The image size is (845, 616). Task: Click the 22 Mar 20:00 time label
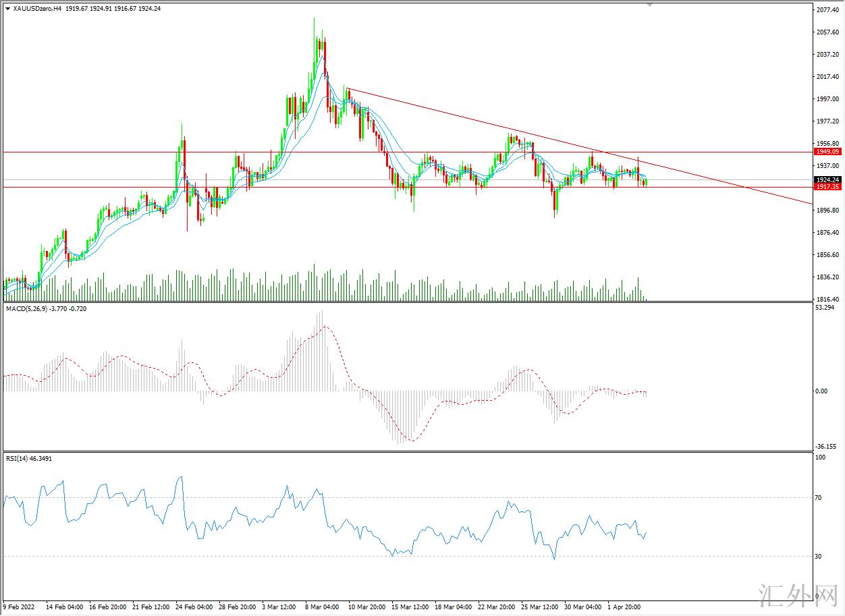[497, 607]
